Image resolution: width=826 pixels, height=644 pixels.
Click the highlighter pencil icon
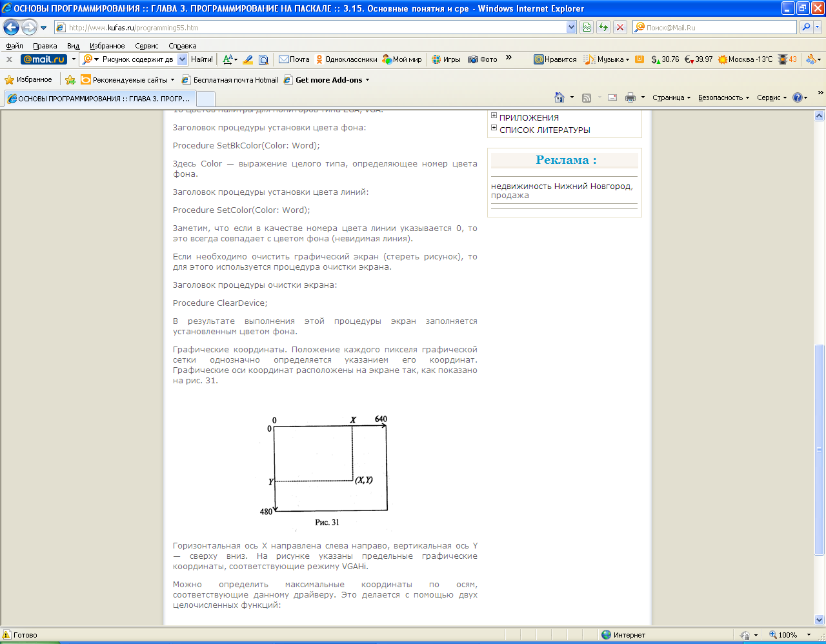point(247,59)
